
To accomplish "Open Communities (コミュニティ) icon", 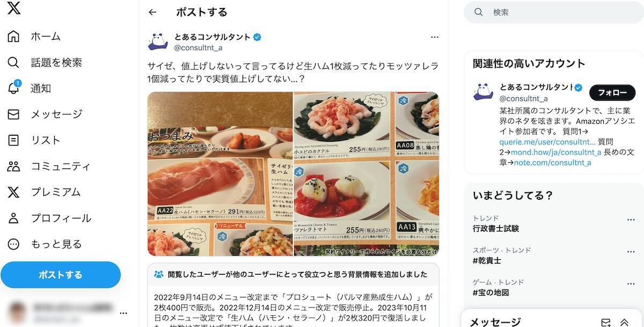I will point(13,166).
